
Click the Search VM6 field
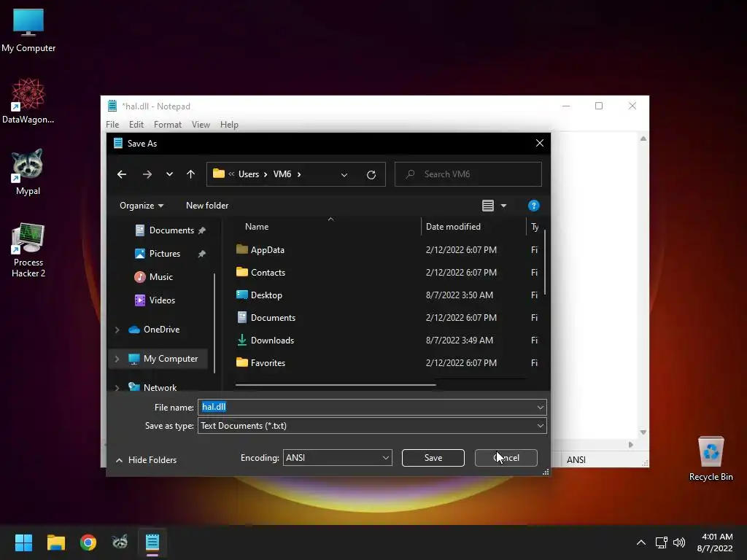[468, 174]
